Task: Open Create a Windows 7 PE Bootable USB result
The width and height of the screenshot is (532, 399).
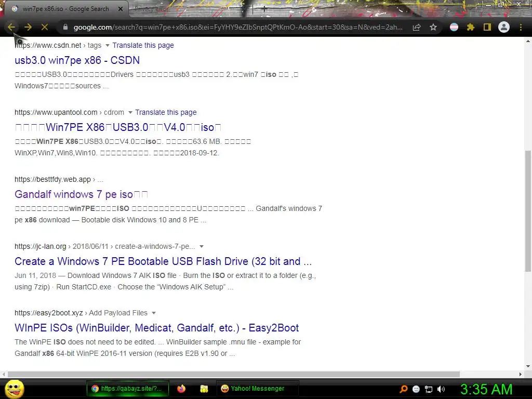Action: (163, 261)
